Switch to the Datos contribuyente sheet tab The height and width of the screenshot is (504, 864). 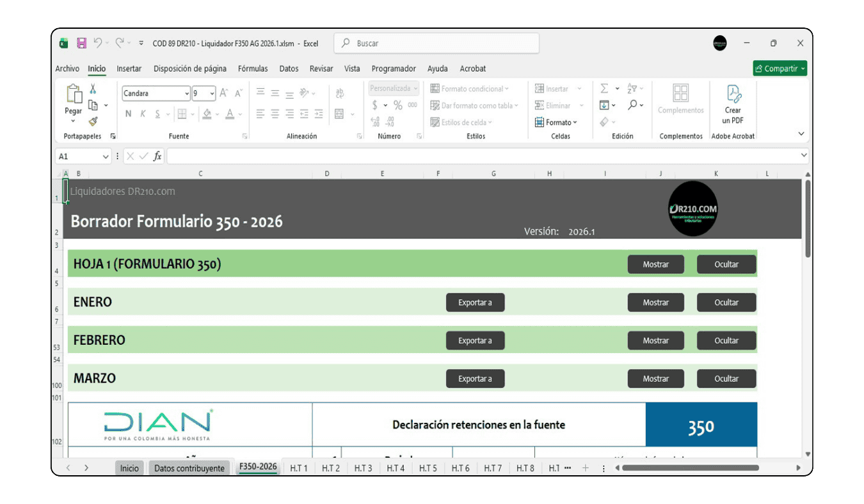[189, 468]
